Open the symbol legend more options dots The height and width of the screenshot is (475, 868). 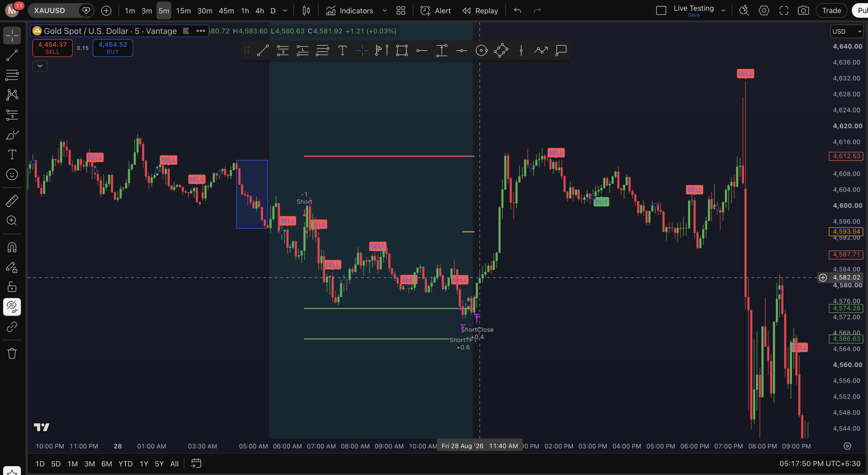click(201, 31)
